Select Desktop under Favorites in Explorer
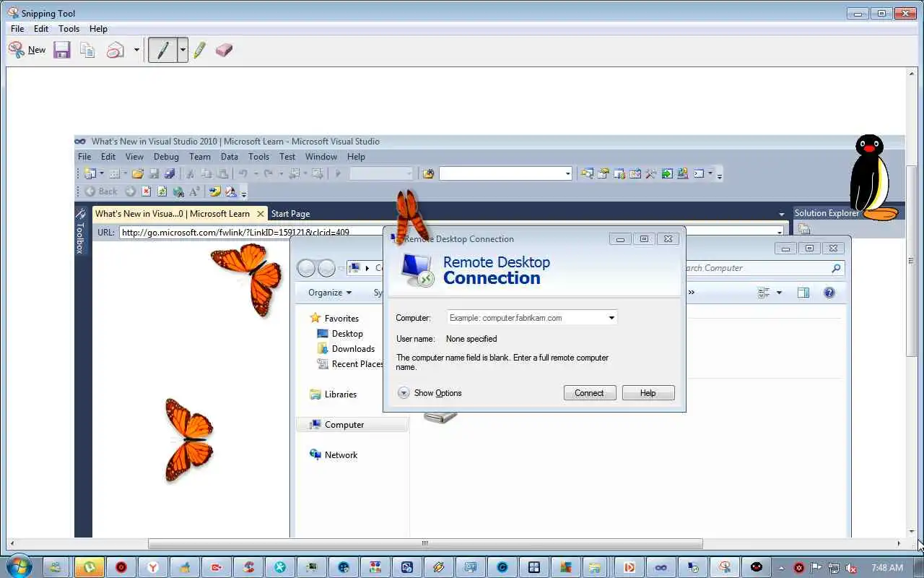924x578 pixels. (x=347, y=334)
